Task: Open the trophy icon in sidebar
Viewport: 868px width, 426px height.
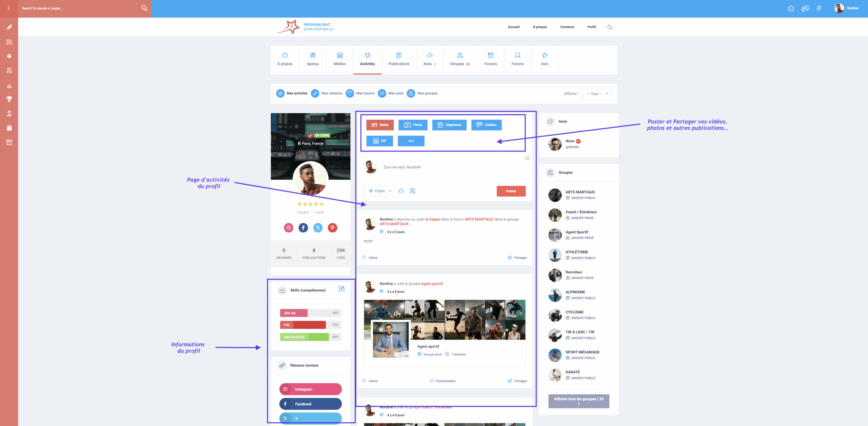Action: point(9,99)
